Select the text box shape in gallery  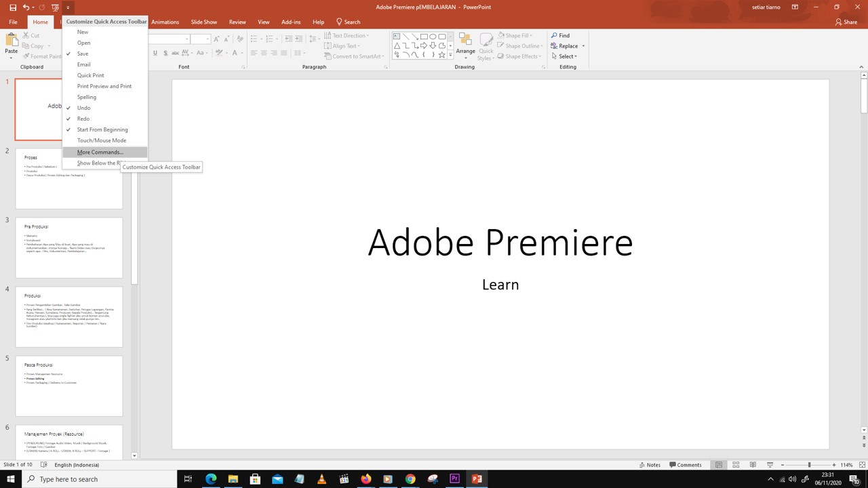[397, 37]
